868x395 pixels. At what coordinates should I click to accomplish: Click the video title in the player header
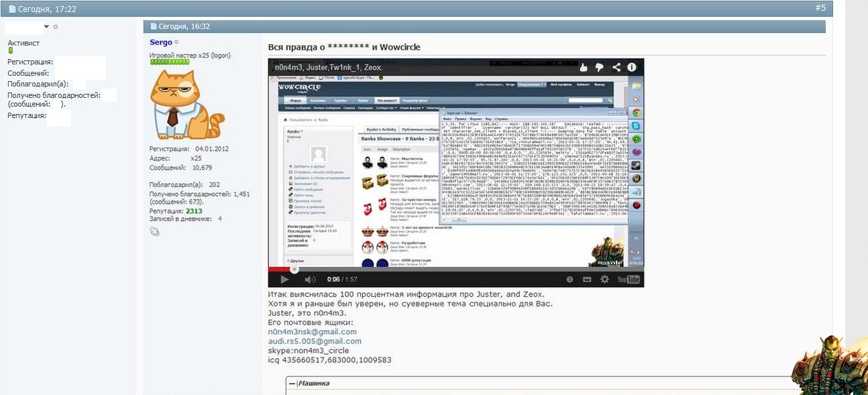[x=329, y=68]
